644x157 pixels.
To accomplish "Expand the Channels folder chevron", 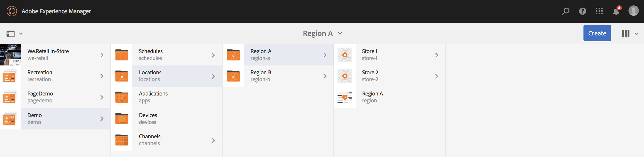I will point(213,140).
